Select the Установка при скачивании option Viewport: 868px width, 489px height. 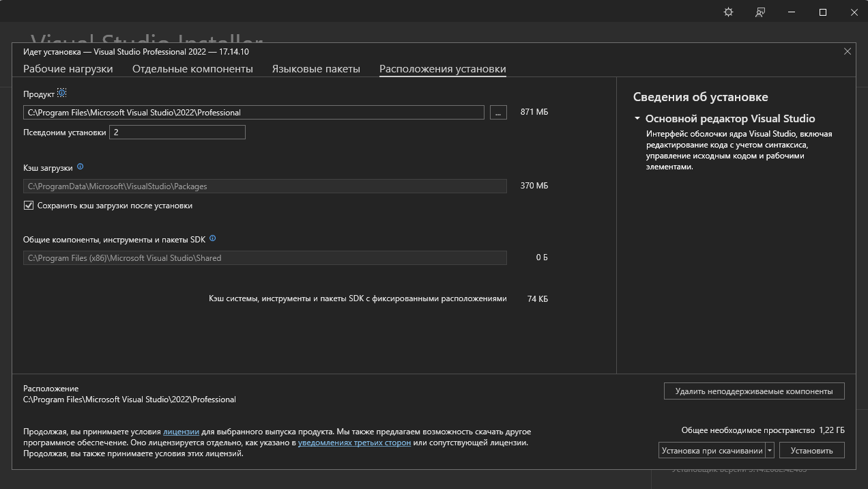[x=712, y=451]
